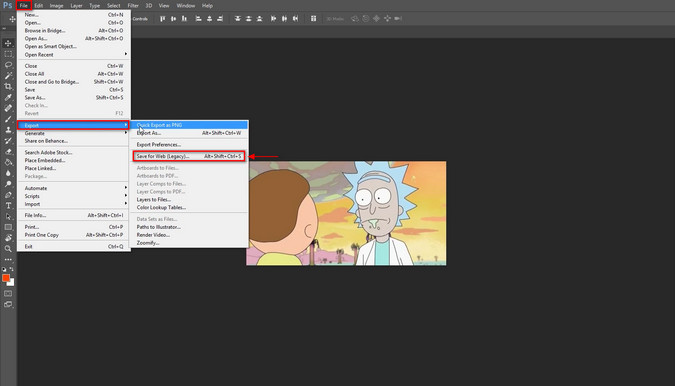Toggle Quick Mask mode
675x386 pixels.
click(x=8, y=293)
